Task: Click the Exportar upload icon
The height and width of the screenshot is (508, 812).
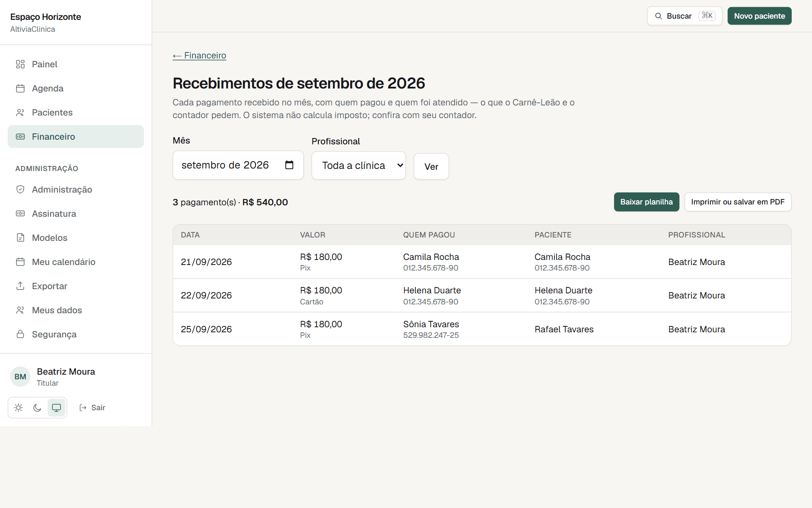Action: pyautogui.click(x=20, y=286)
